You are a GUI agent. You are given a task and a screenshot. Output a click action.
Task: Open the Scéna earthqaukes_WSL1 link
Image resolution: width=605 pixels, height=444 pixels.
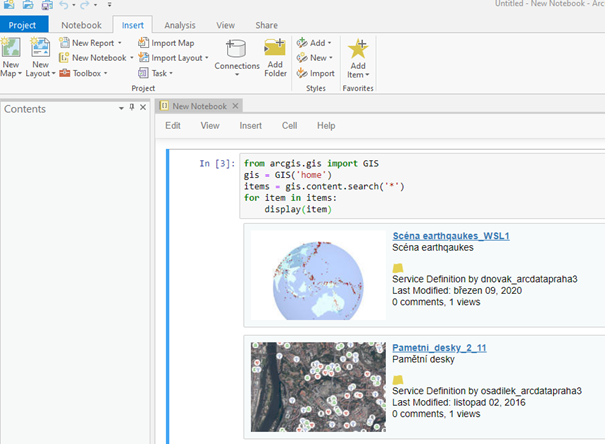451,236
